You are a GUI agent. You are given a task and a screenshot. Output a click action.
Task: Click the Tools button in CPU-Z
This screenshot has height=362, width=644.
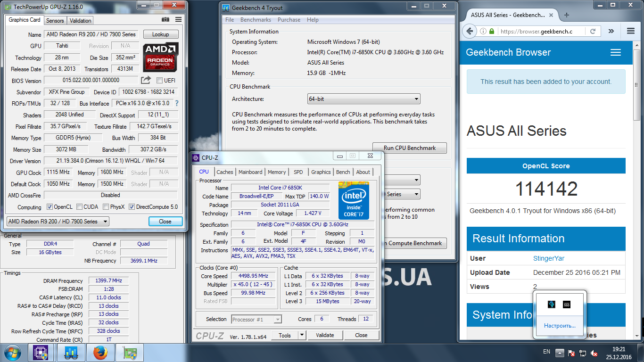tap(285, 335)
